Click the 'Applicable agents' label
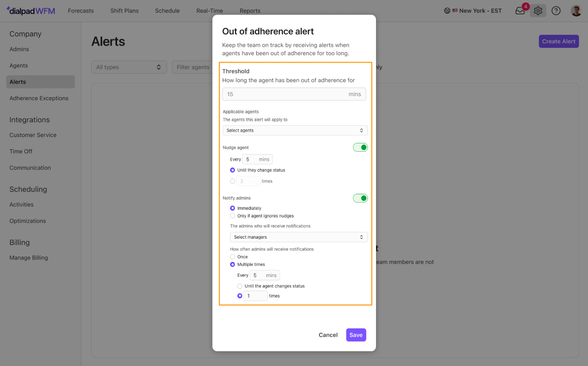 point(241,112)
